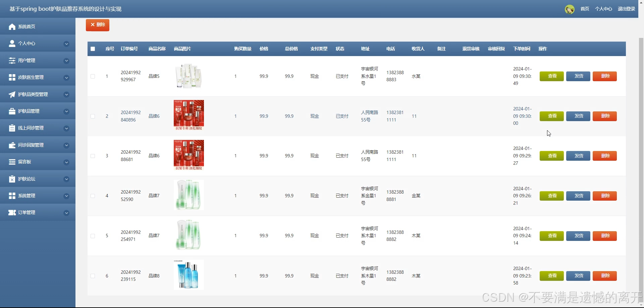Check the box for order row 6
644x308 pixels.
[93, 276]
